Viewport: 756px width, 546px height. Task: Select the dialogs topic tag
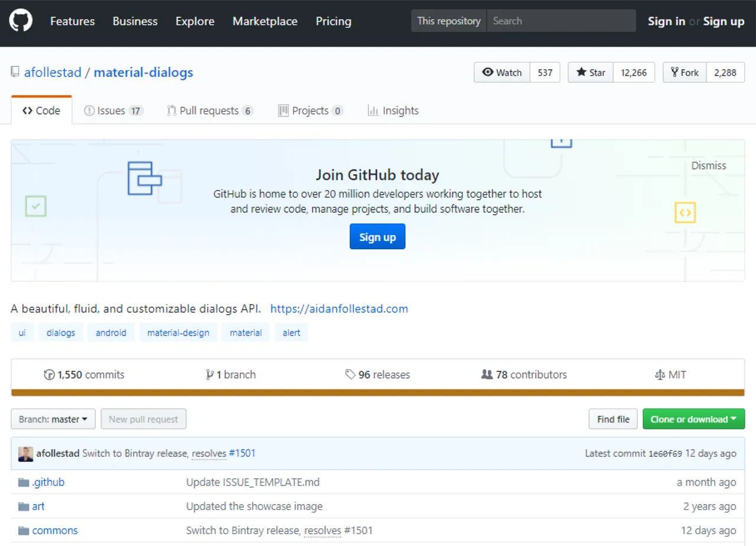[61, 333]
